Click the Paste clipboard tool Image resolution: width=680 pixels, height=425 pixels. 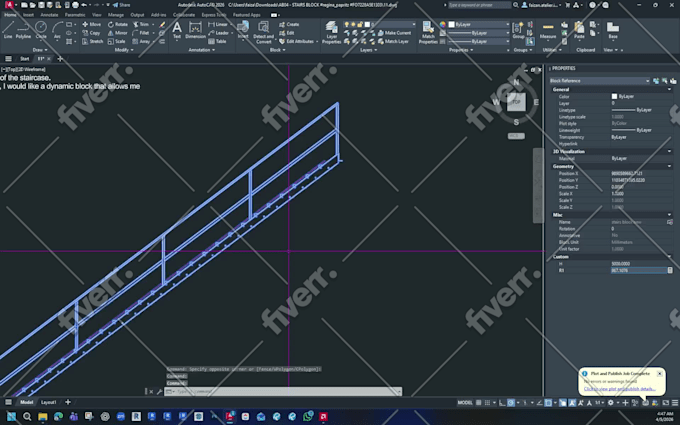pyautogui.click(x=579, y=30)
